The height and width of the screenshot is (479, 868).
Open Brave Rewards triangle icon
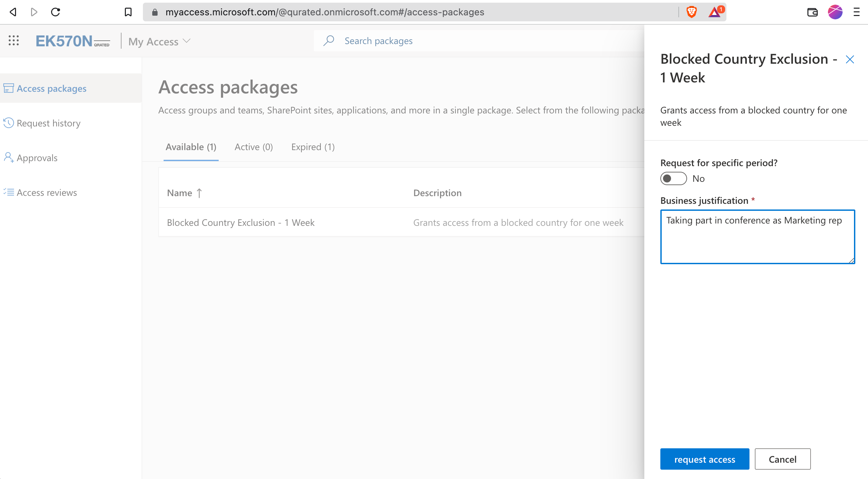tap(715, 12)
